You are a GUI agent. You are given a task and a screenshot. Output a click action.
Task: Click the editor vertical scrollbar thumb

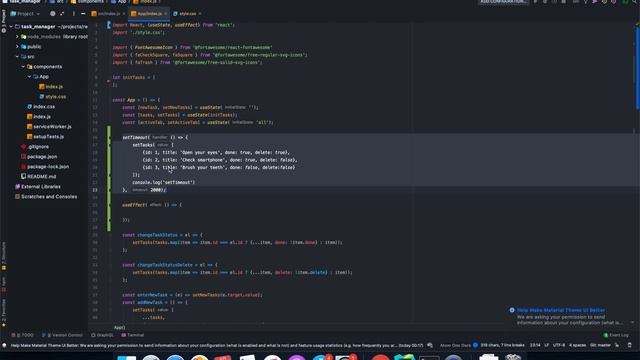(x=637, y=67)
